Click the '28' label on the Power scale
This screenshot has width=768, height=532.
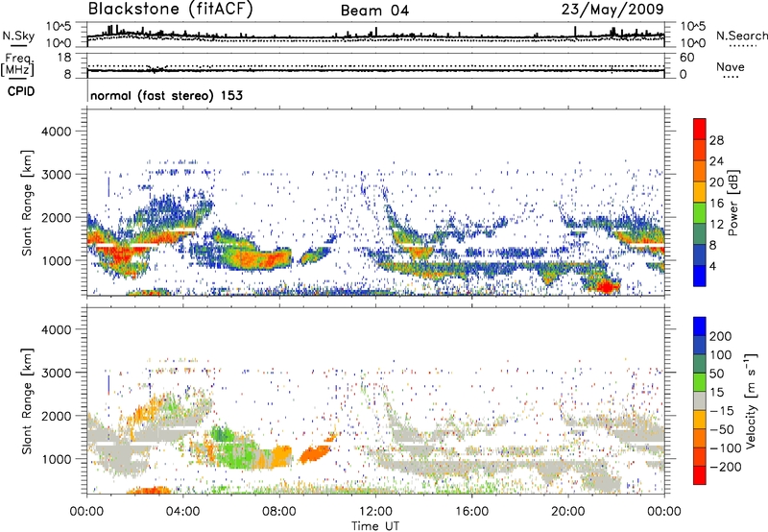(716, 140)
